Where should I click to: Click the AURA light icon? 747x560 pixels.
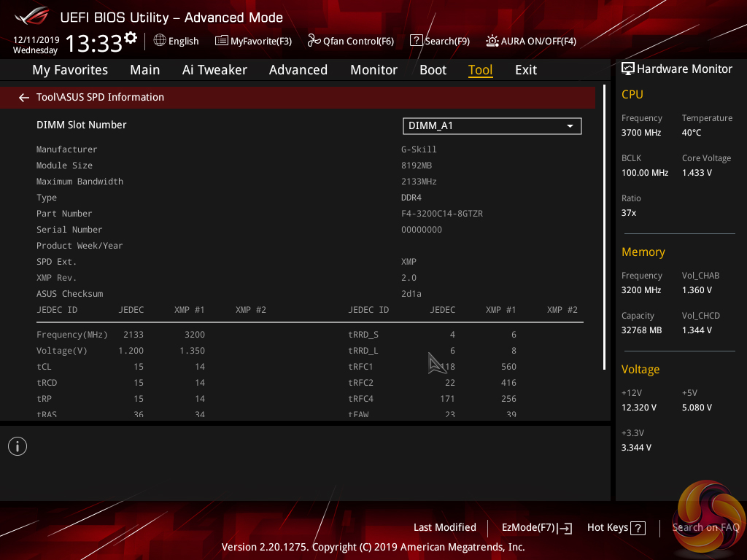point(492,41)
